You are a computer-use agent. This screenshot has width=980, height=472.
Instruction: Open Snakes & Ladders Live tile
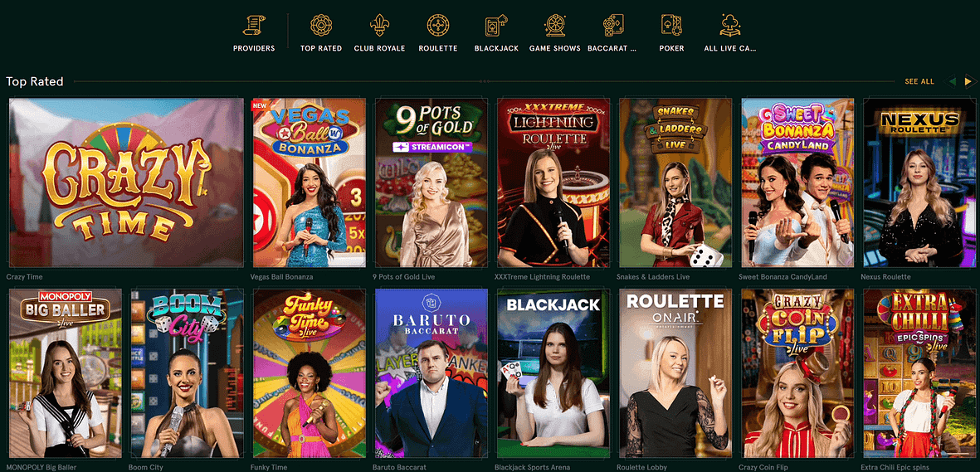pos(675,182)
